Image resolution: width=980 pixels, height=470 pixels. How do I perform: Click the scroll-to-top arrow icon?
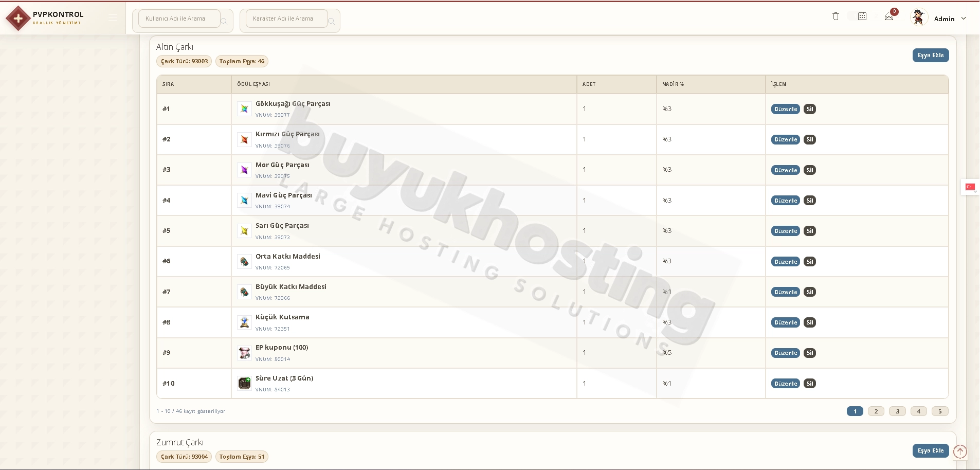click(x=960, y=451)
